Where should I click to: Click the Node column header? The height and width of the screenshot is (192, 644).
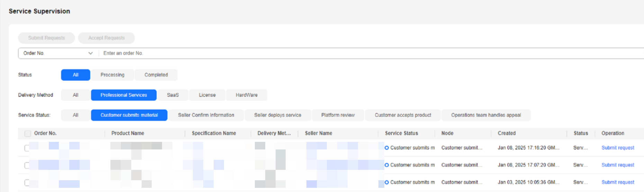click(x=447, y=133)
